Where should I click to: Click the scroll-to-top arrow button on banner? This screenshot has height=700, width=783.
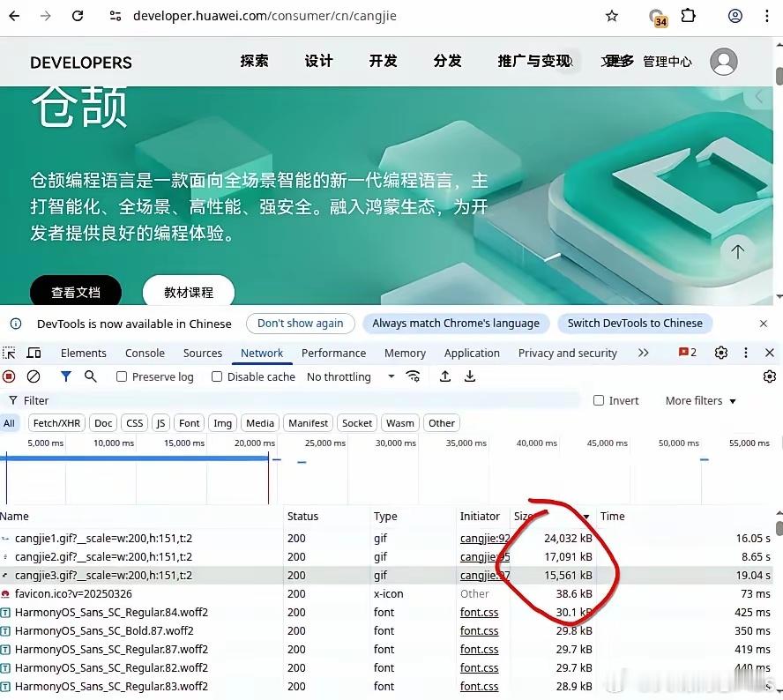(737, 251)
